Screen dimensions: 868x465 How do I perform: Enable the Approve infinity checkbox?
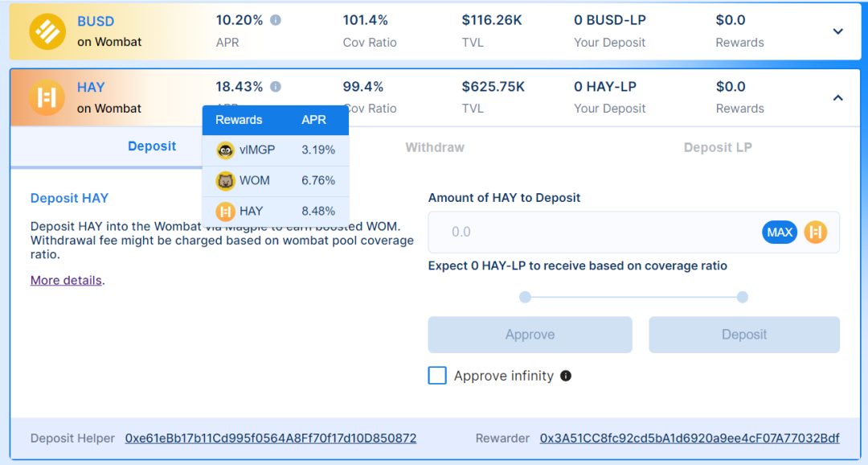[437, 375]
